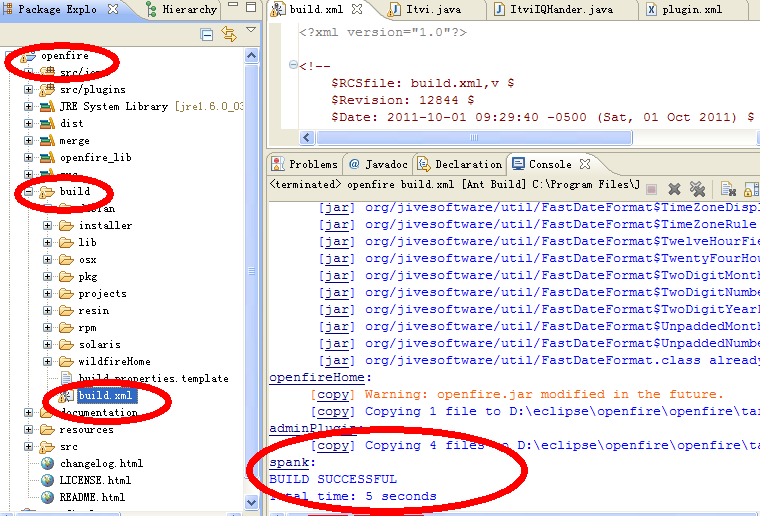Viewport: 760px width, 516px height.
Task: Minimize the Package Explorer panel
Action: click(x=233, y=5)
